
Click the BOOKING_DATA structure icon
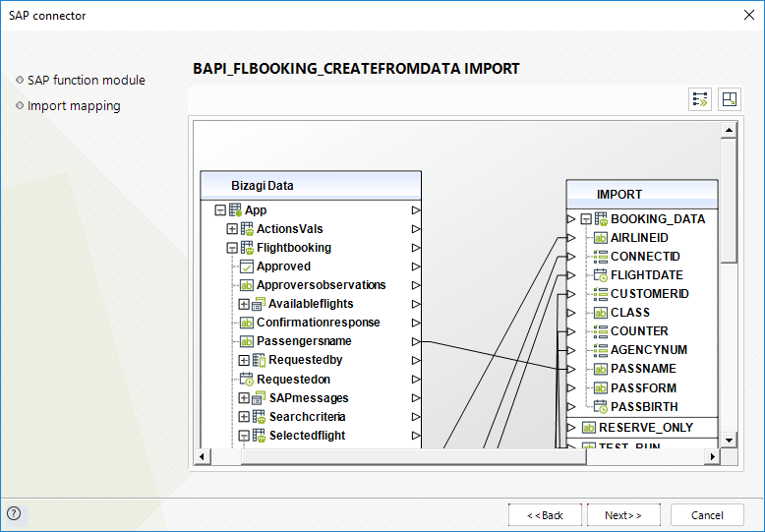pyautogui.click(x=601, y=218)
